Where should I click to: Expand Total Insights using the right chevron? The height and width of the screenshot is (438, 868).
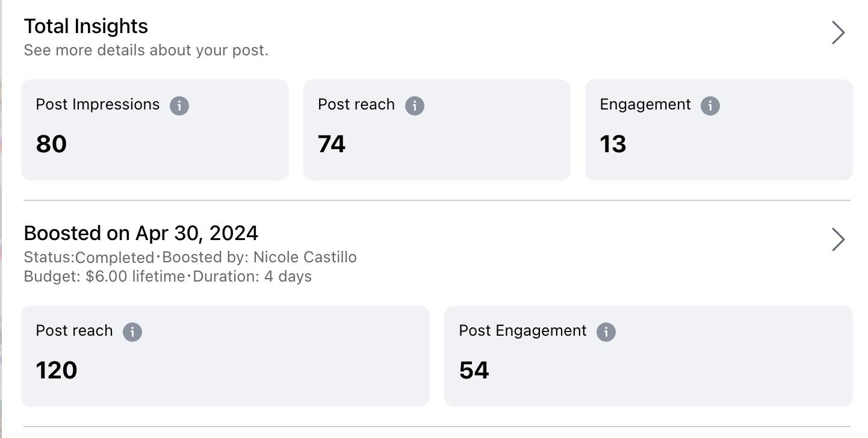click(x=838, y=32)
